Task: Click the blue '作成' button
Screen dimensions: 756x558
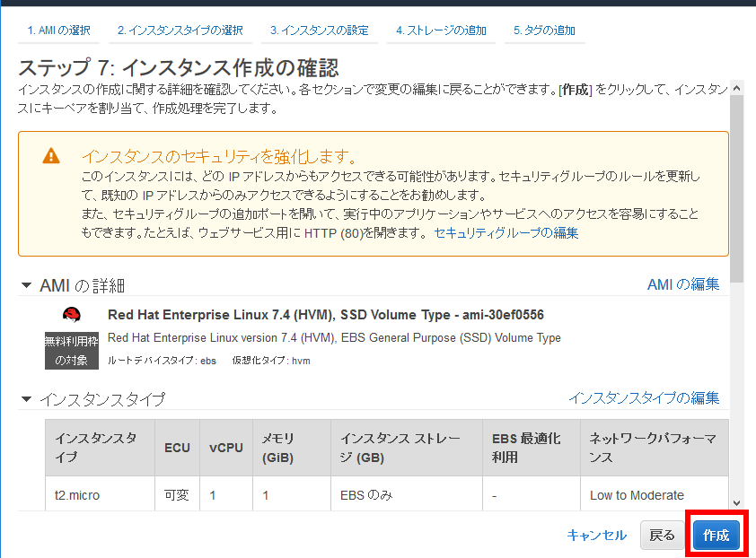Action: [x=716, y=535]
